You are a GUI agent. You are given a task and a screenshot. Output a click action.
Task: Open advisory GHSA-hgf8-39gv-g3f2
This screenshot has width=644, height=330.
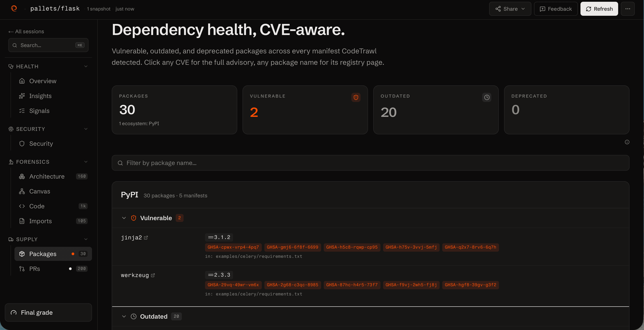pos(470,285)
